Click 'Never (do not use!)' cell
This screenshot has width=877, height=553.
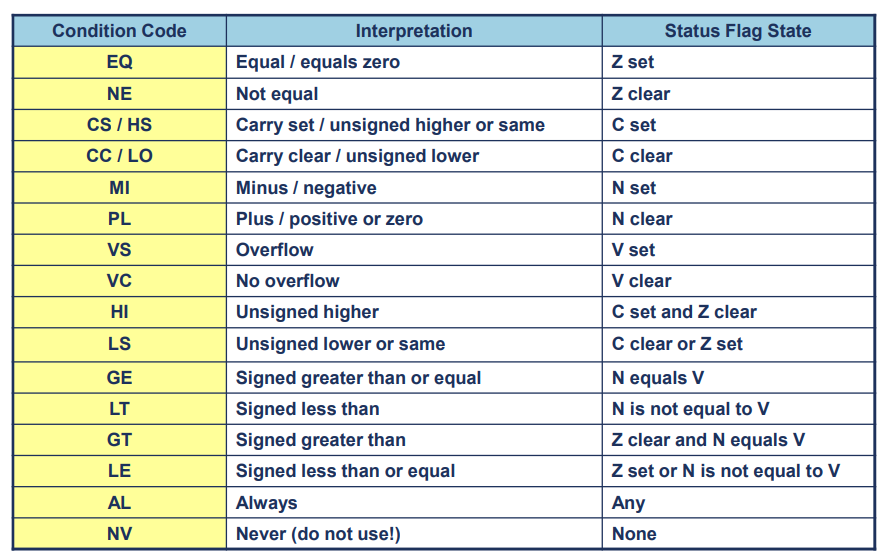(414, 533)
